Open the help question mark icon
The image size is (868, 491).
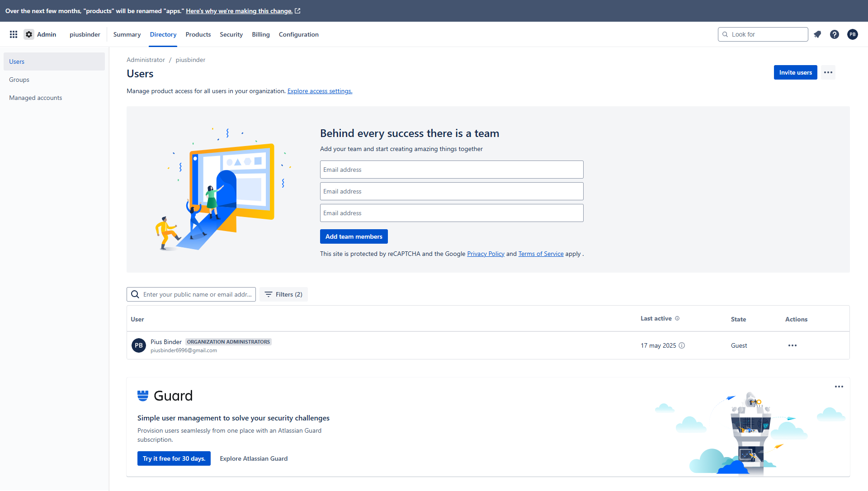coord(835,34)
